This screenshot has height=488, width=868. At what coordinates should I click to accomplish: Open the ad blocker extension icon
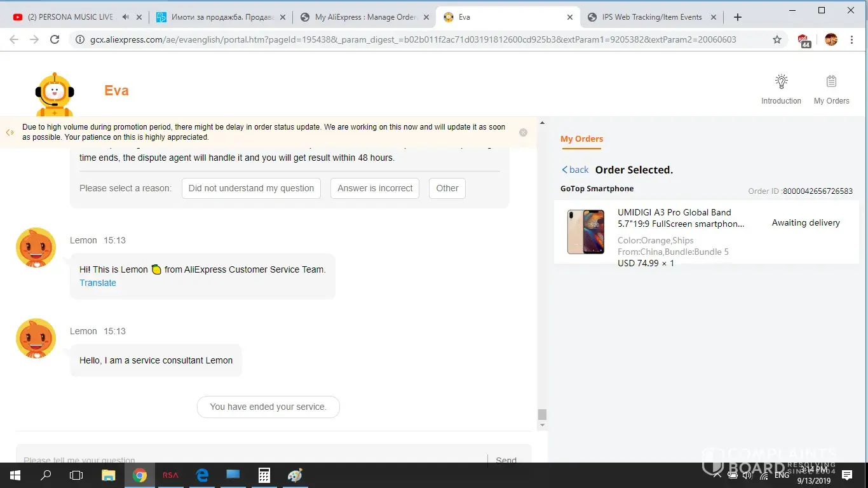(804, 40)
